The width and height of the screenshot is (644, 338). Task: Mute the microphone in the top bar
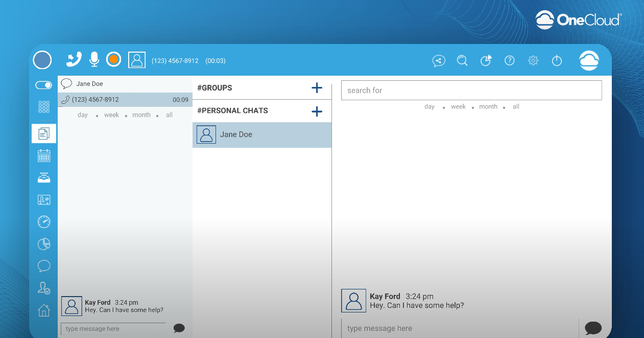[x=94, y=60]
